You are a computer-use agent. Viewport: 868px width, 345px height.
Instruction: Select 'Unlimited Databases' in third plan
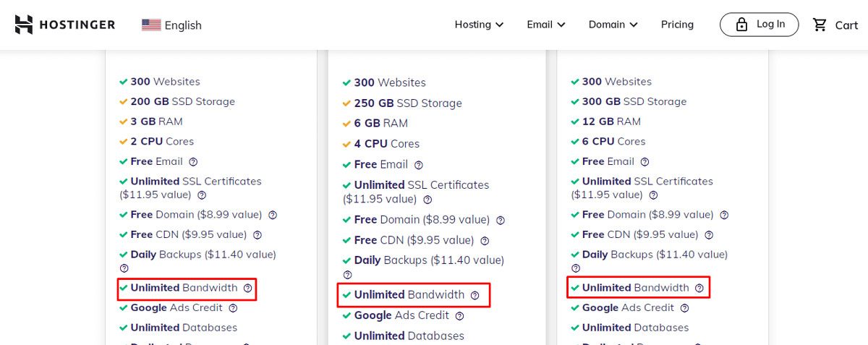635,328
